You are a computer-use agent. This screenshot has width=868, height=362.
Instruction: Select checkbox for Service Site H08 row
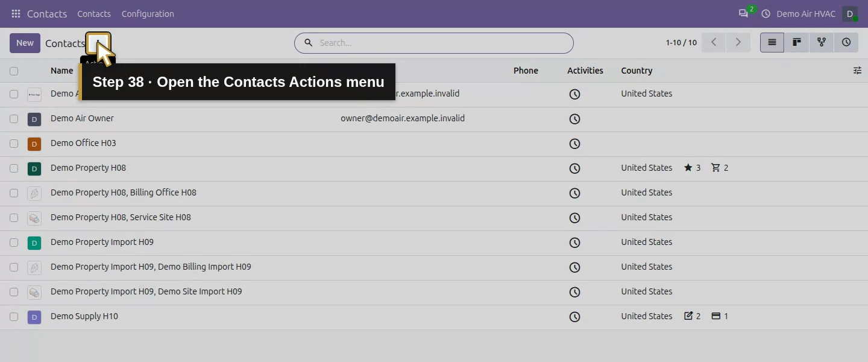14,218
